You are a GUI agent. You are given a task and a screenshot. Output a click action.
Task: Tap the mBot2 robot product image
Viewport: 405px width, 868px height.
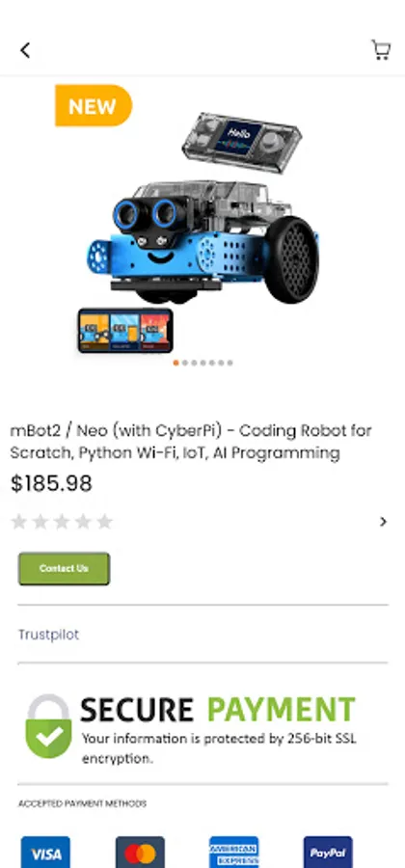pos(202,232)
